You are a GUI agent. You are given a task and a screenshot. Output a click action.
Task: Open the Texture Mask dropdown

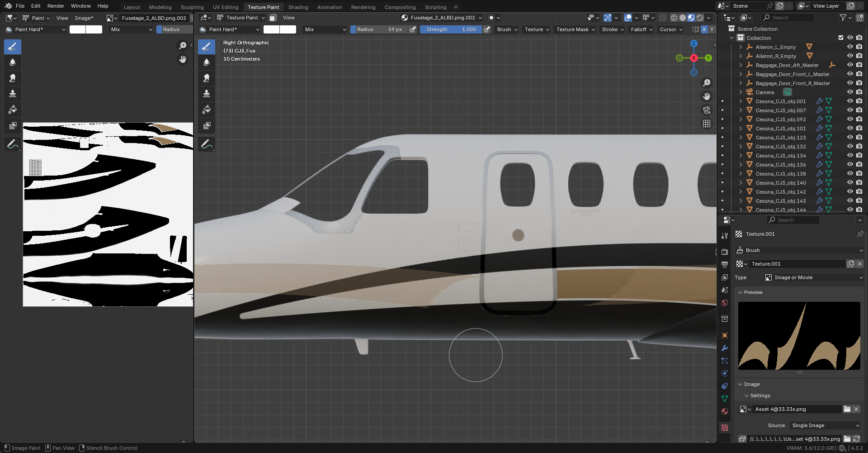point(575,29)
